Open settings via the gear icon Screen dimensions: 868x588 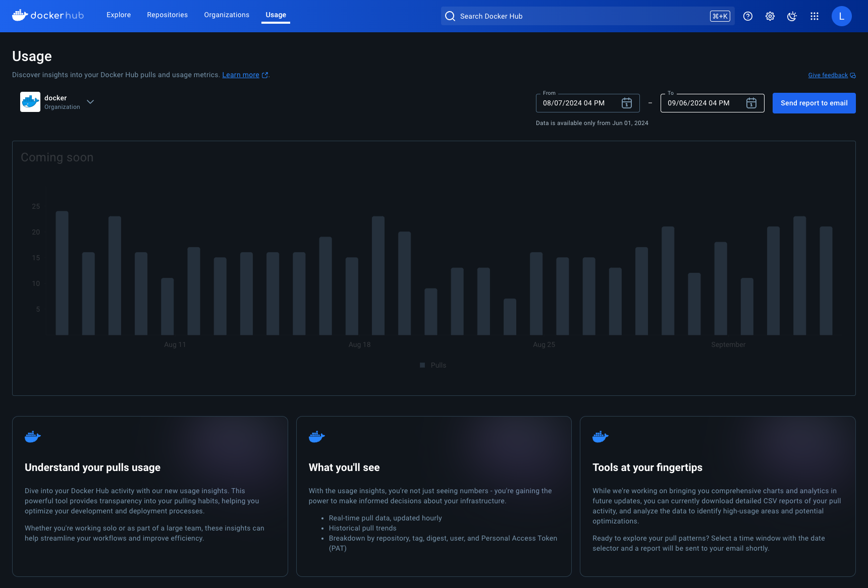pyautogui.click(x=770, y=16)
